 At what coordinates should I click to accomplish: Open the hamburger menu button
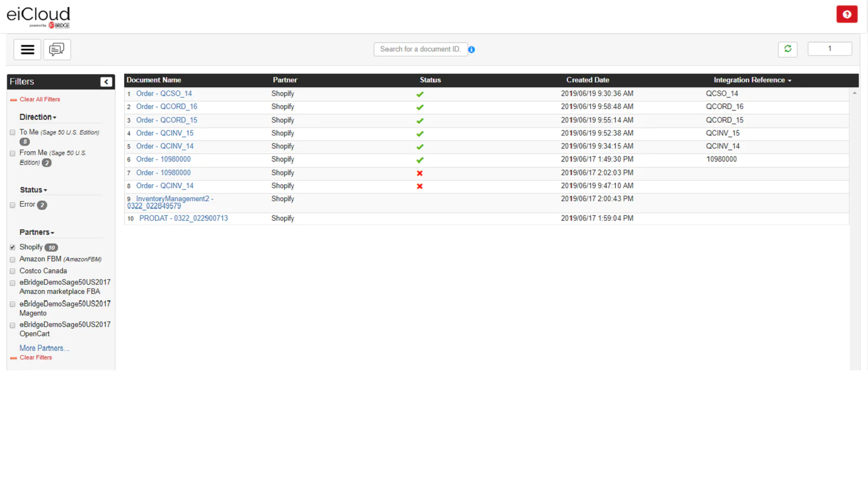[27, 50]
